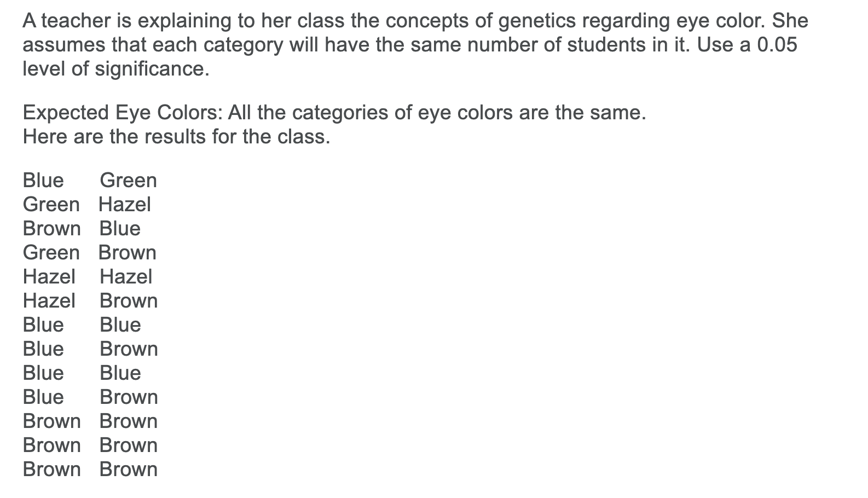Click "Blue" in the "Blue Green" row
Image resolution: width=868 pixels, height=498 pixels.
point(43,181)
